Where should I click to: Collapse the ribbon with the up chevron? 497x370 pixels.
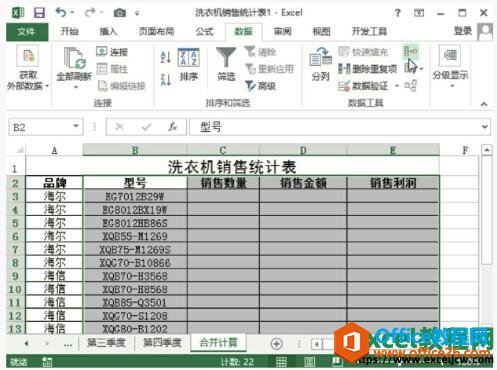pyautogui.click(x=484, y=104)
